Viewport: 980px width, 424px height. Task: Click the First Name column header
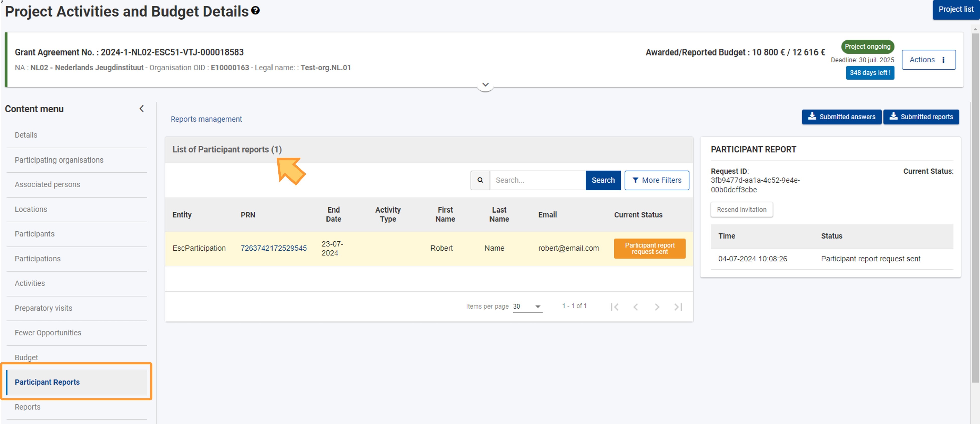point(445,215)
